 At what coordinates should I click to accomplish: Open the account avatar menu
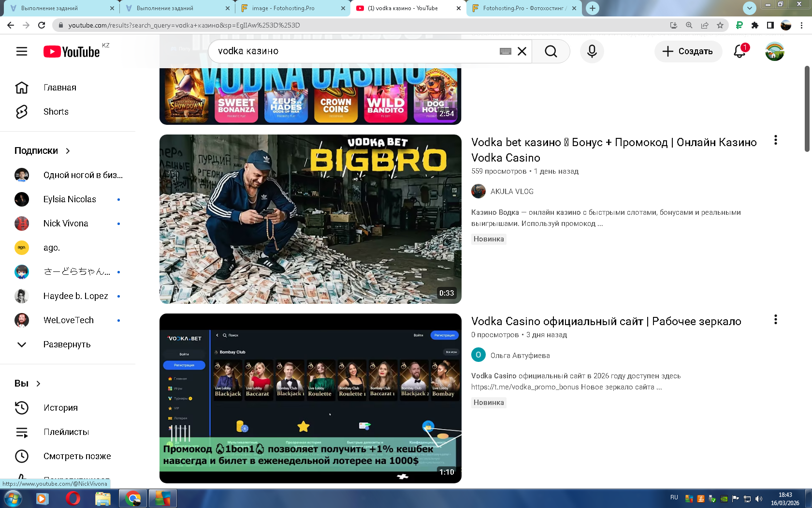point(774,51)
